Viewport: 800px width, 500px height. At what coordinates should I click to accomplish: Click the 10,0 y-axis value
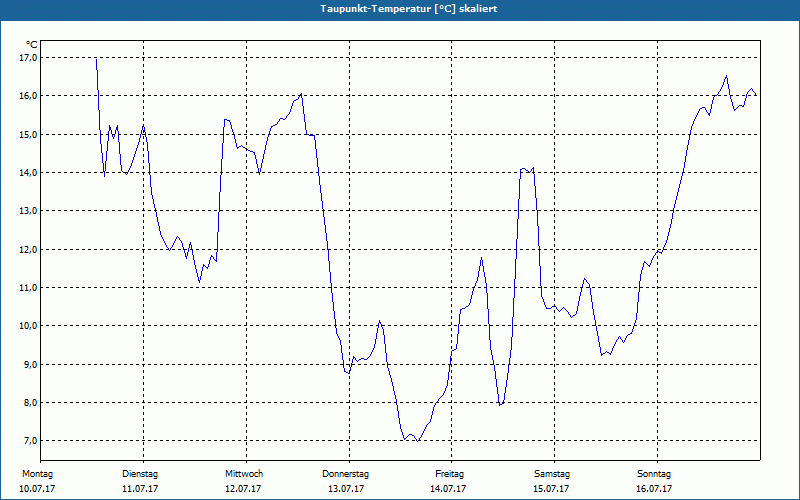28,326
